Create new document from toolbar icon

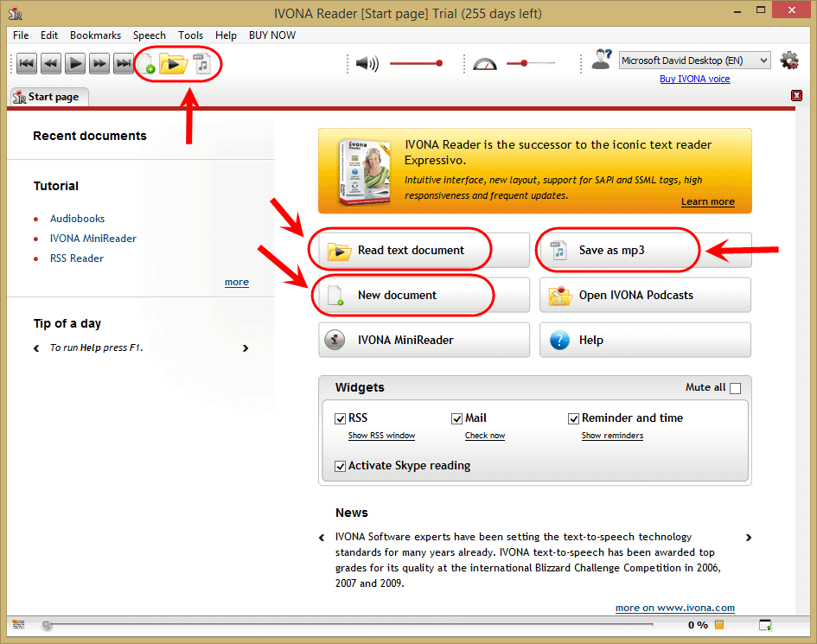pos(146,64)
